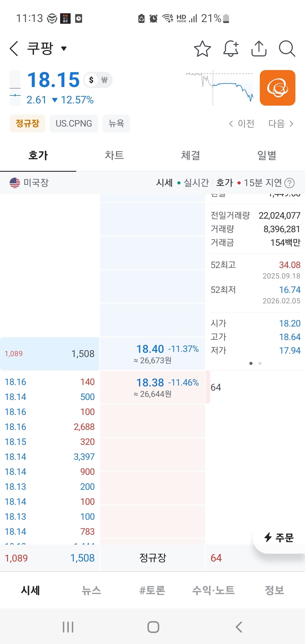
Task: Switch to the 차트 tab
Action: tap(114, 155)
